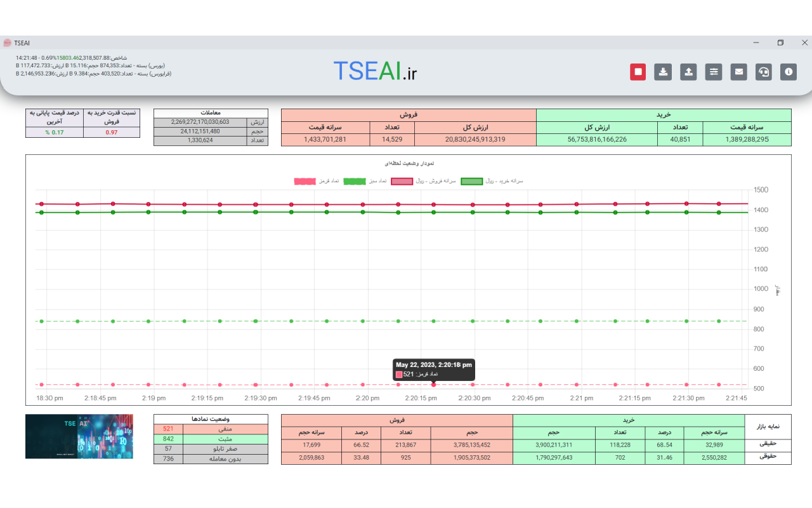Viewport: 812px width, 508px height.
Task: Click buy/sell power ratio value 0.97
Action: pos(112,132)
